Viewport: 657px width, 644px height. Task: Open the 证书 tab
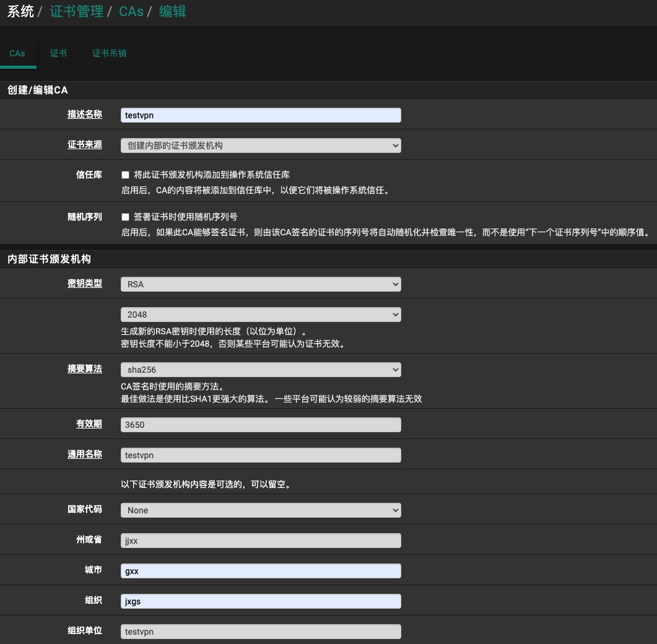click(59, 53)
